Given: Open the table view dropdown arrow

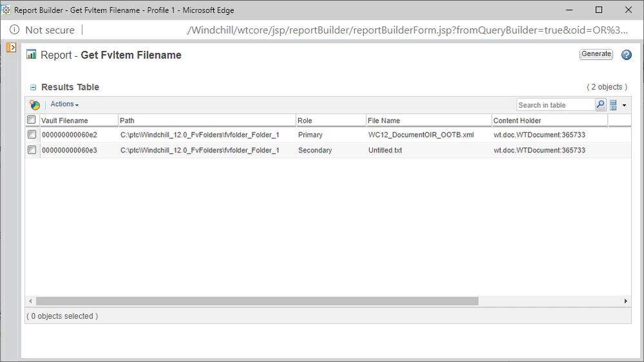Looking at the screenshot, I should tap(624, 105).
